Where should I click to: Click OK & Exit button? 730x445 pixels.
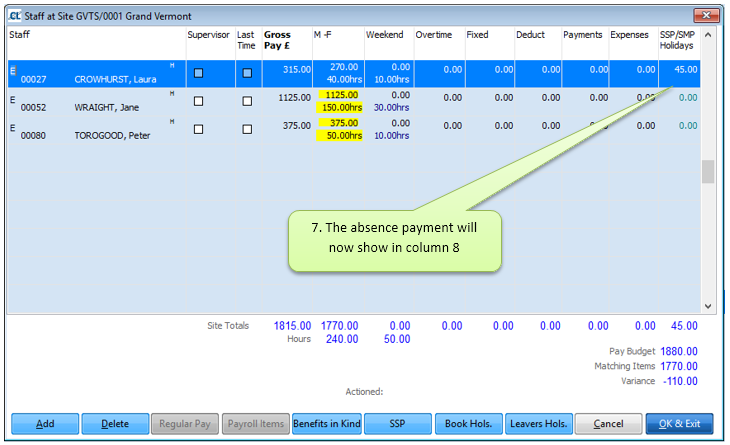pos(679,424)
